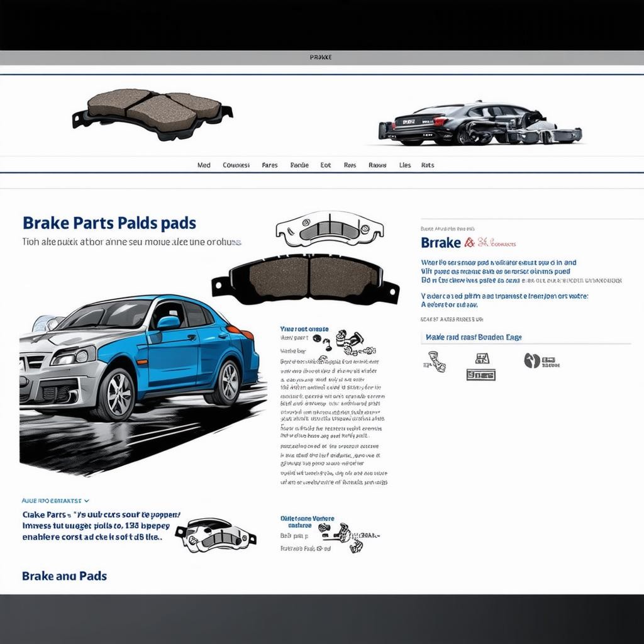Open the 'Brake anu Pads' link
The height and width of the screenshot is (644, 644).
64,575
